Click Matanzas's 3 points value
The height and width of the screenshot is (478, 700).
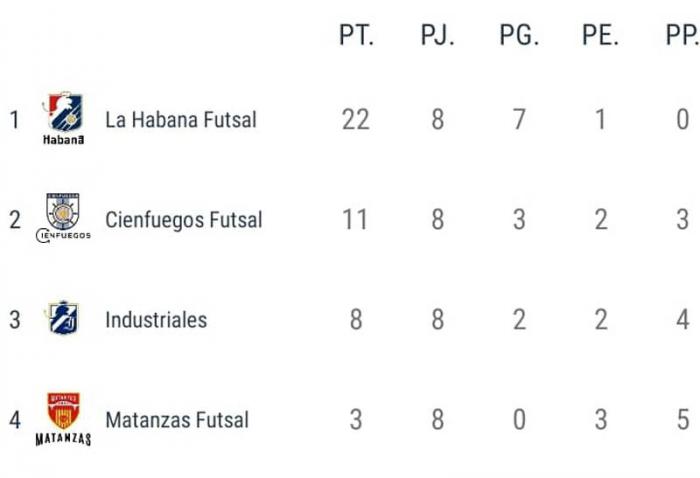[x=356, y=420]
